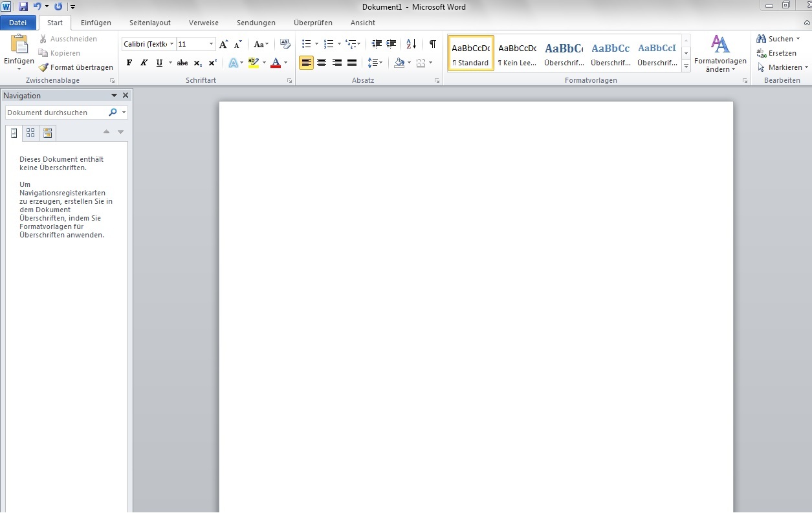
Task: Open the Aa change case dropdown
Action: point(261,44)
